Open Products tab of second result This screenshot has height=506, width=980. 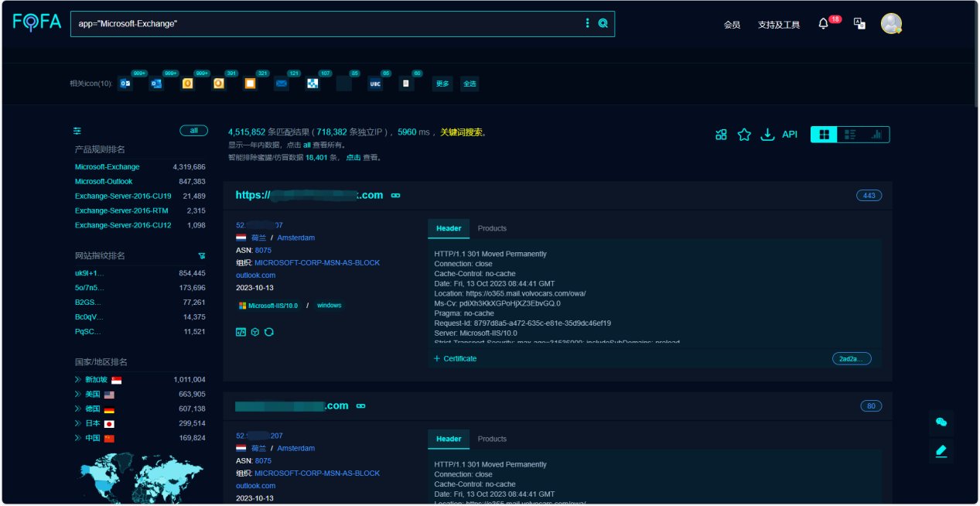[x=492, y=439]
